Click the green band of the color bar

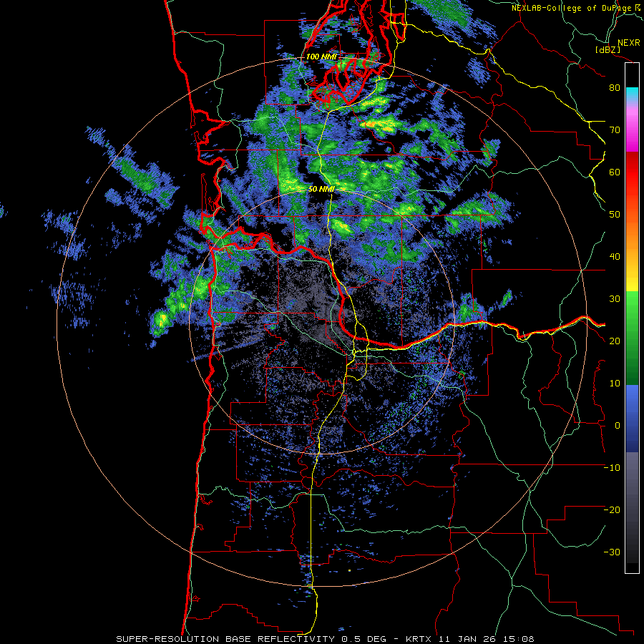[632, 338]
